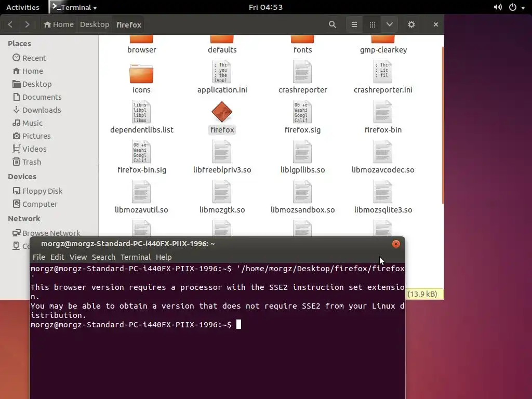The height and width of the screenshot is (399, 532).
Task: Open view options dropdown arrow
Action: click(390, 24)
